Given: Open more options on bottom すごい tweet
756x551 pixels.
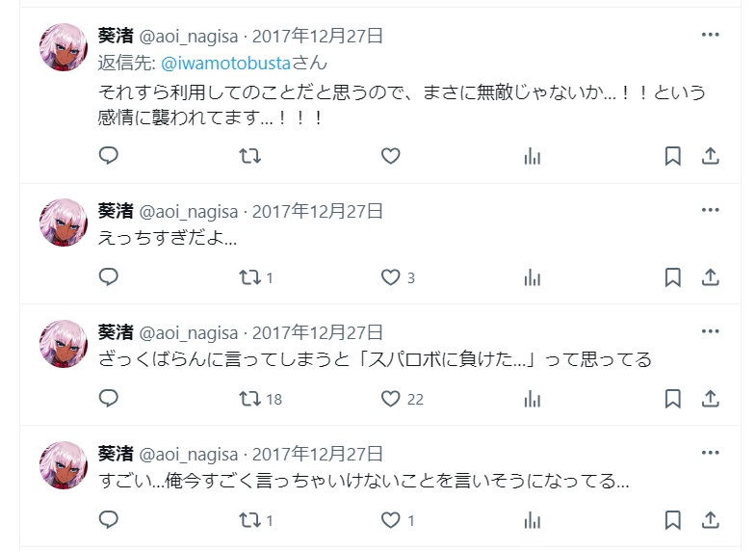Looking at the screenshot, I should pyautogui.click(x=710, y=453).
